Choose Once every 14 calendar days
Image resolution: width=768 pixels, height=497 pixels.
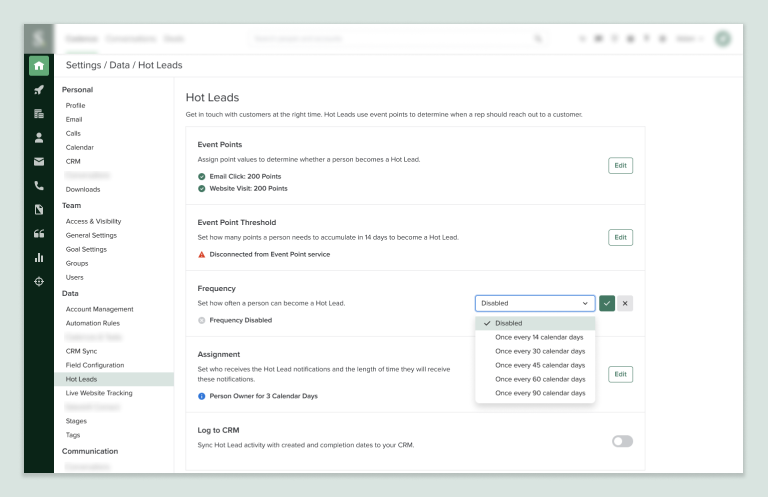535,337
